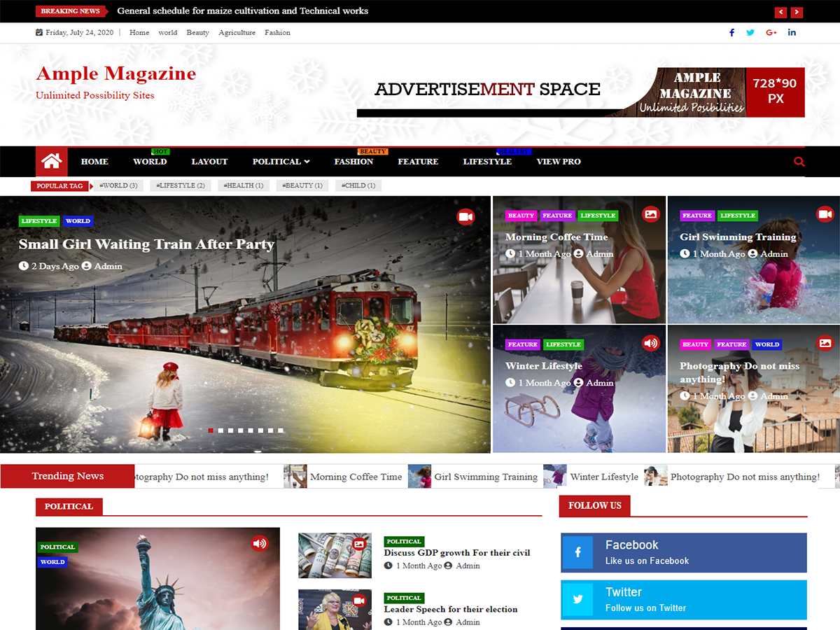Open the Google+ icon in the top bar

coord(771,32)
